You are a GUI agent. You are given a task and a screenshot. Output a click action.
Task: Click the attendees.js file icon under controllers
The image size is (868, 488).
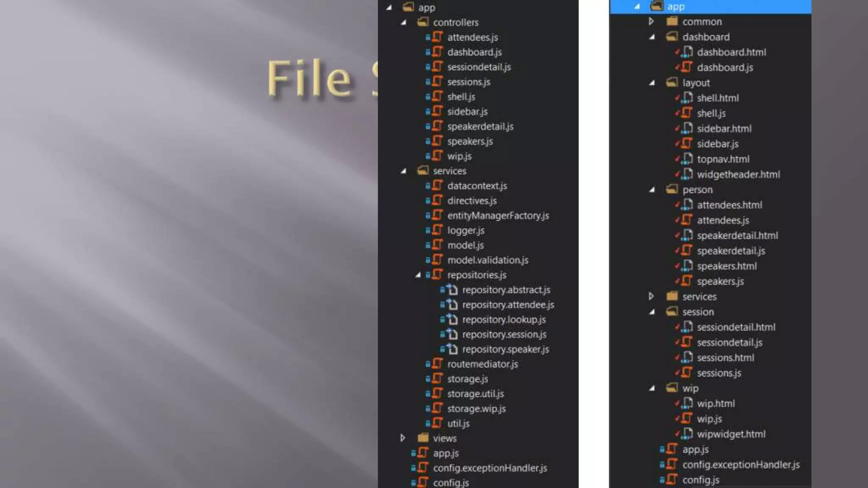[437, 37]
